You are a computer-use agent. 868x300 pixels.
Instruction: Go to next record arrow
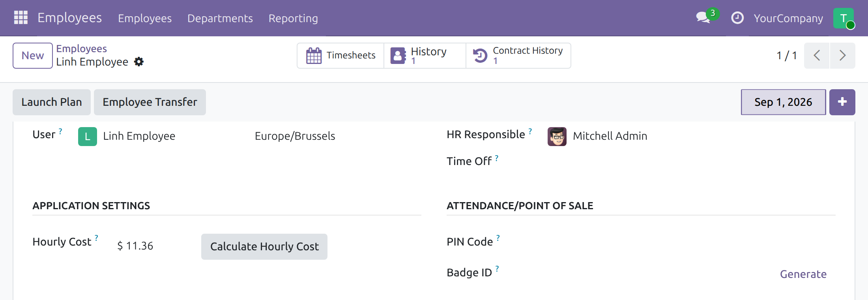click(842, 56)
